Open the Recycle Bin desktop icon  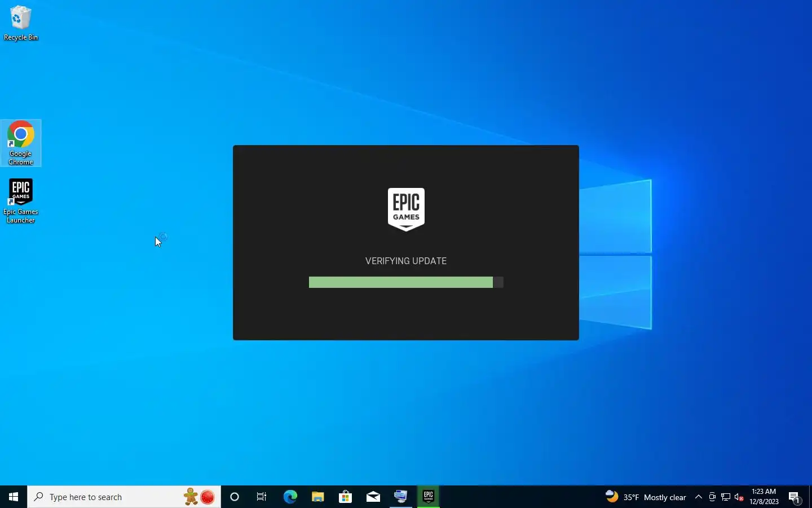pyautogui.click(x=21, y=23)
